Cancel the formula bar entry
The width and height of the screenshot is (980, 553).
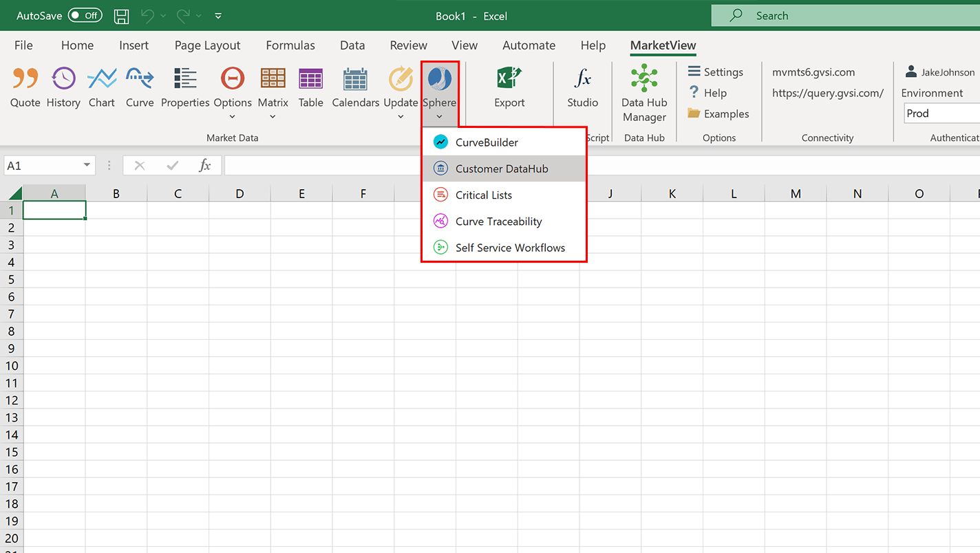coord(140,165)
